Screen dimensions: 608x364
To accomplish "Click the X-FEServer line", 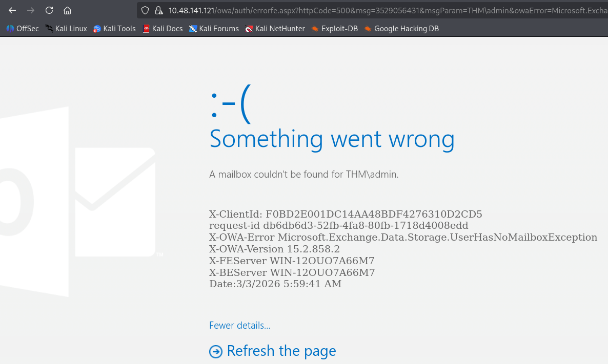I will tap(292, 261).
